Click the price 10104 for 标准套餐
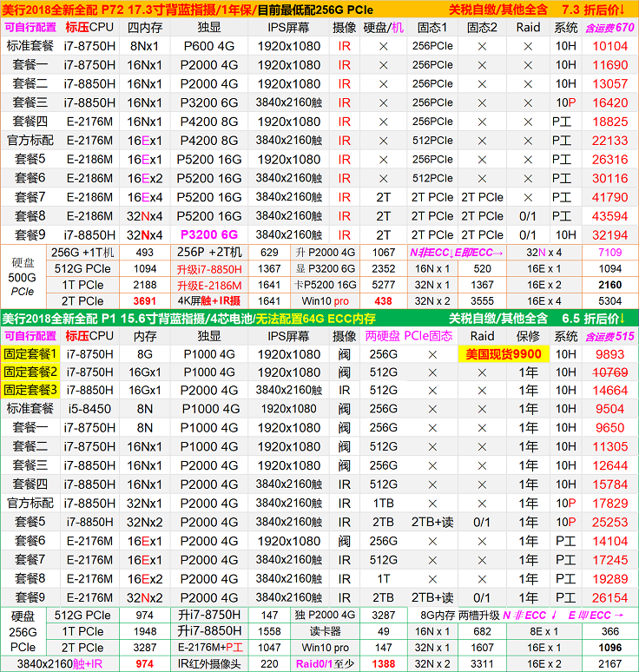Image resolution: width=639 pixels, height=672 pixels. point(609,46)
